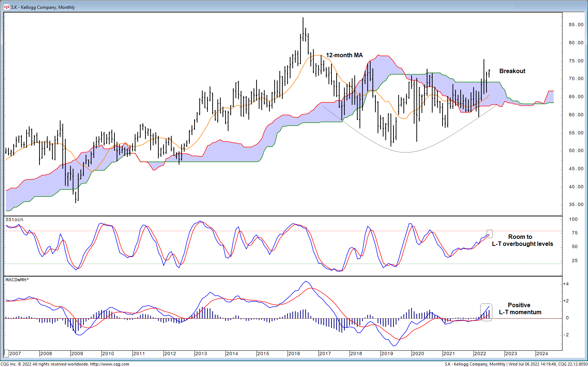Click the -2 value on MACD scale
Image resolution: width=588 pixels, height=367 pixels.
pos(566,335)
